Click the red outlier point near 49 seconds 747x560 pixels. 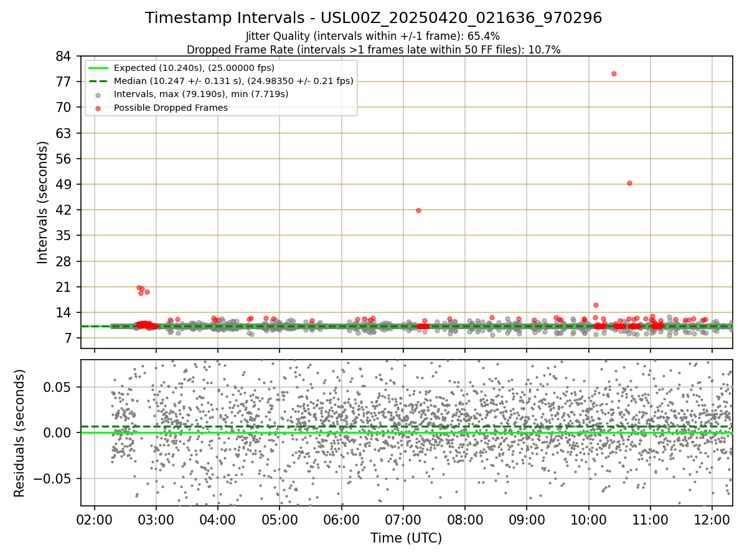pyautogui.click(x=629, y=183)
